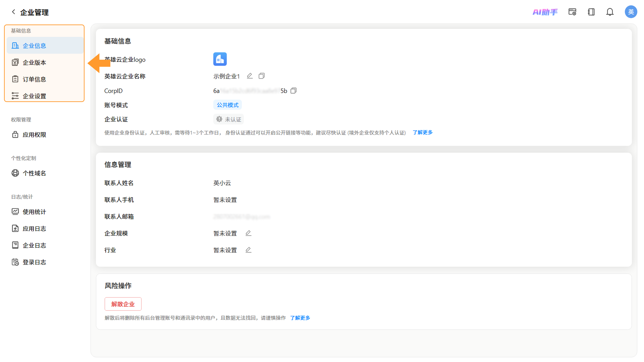Image resolution: width=644 pixels, height=362 pixels.
Task: Click the 账号模式 label
Action: click(x=116, y=105)
